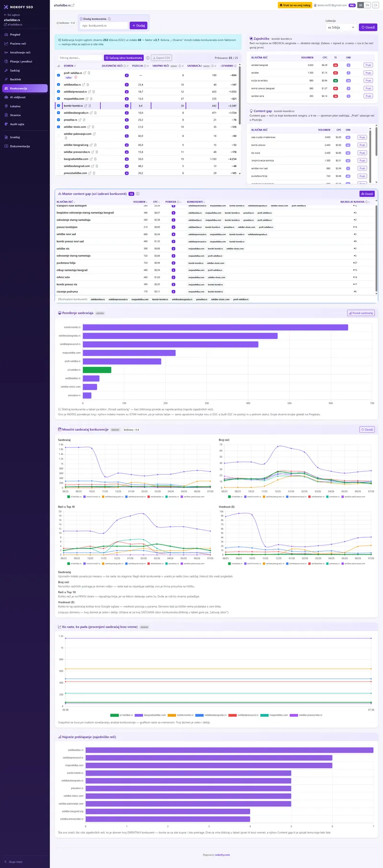Open AI vidljivost menu item
Viewport: 383px width, 868px height.
(25, 97)
